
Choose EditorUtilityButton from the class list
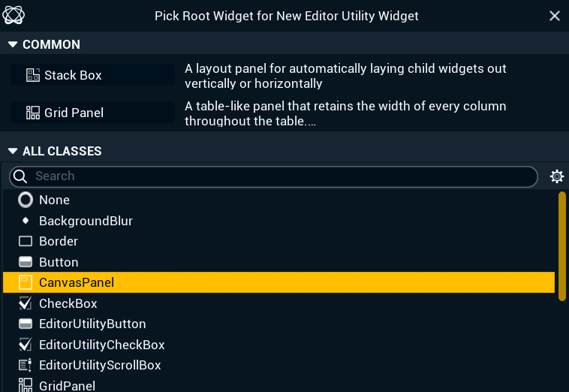pos(92,324)
